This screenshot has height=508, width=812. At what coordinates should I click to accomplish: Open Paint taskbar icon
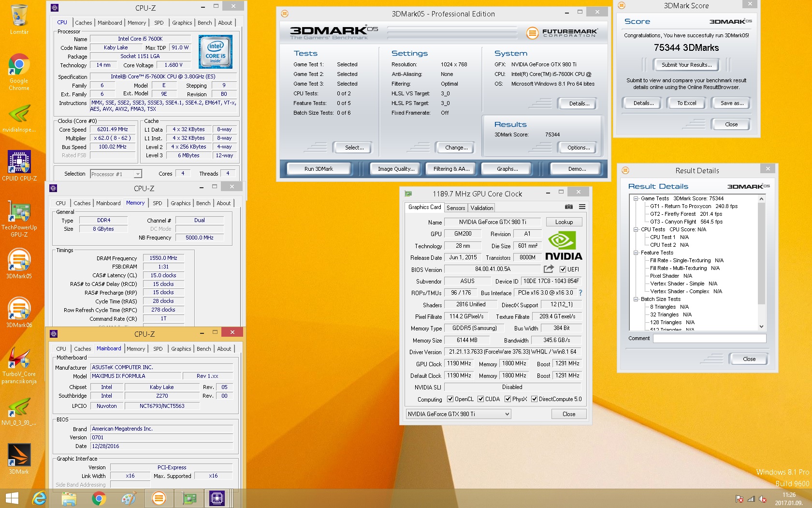[129, 498]
